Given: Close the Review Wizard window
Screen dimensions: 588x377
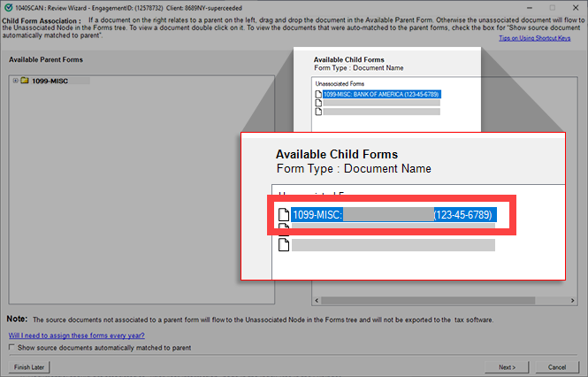Looking at the screenshot, I should click(x=576, y=8).
